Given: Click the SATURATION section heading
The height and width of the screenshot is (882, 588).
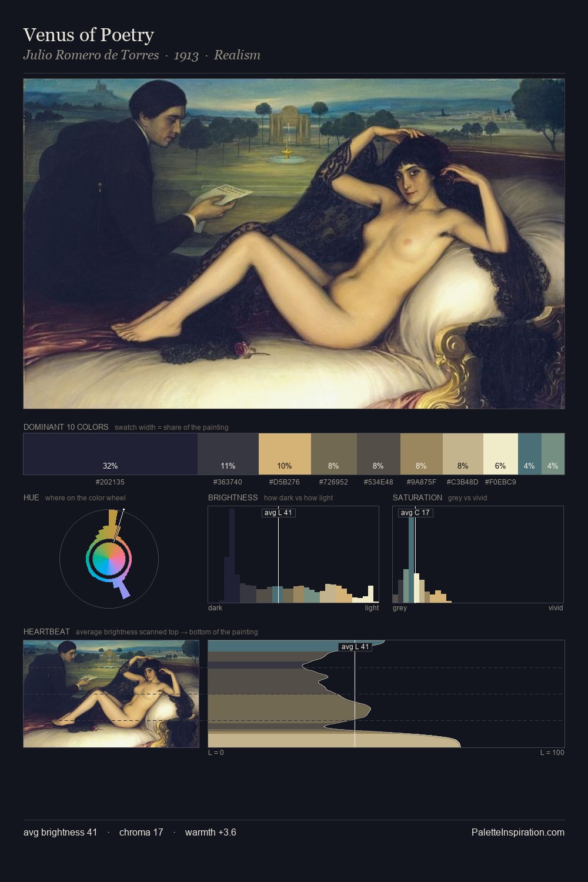Looking at the screenshot, I should (417, 497).
